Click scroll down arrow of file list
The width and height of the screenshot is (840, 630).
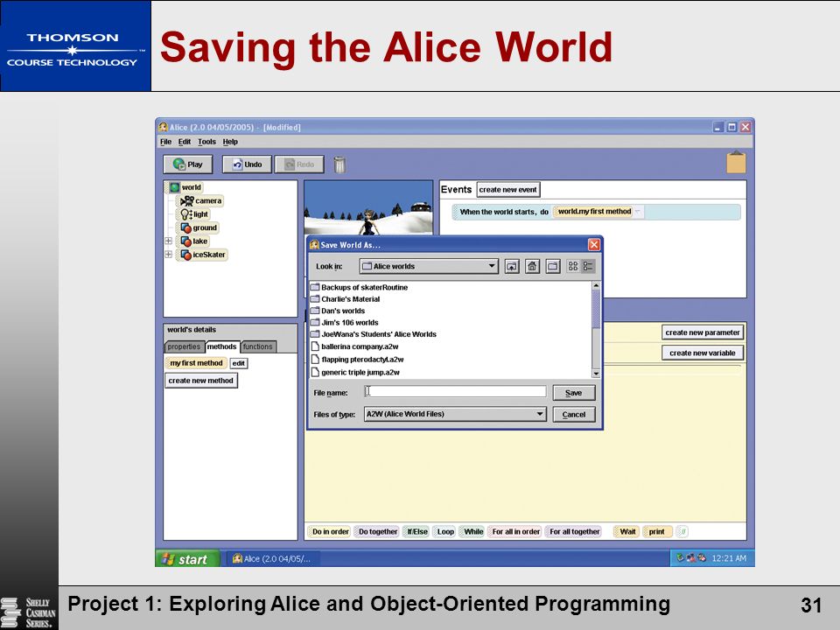(x=596, y=374)
